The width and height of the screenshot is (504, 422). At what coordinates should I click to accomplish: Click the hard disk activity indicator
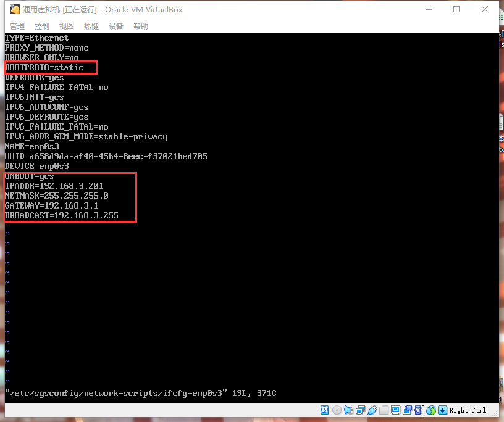tap(325, 410)
